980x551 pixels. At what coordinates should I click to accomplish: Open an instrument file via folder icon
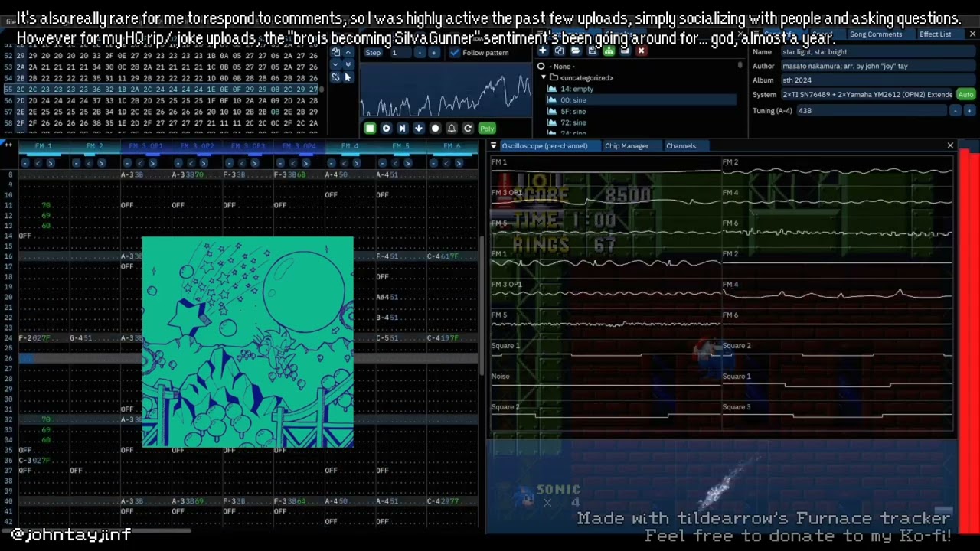click(576, 51)
